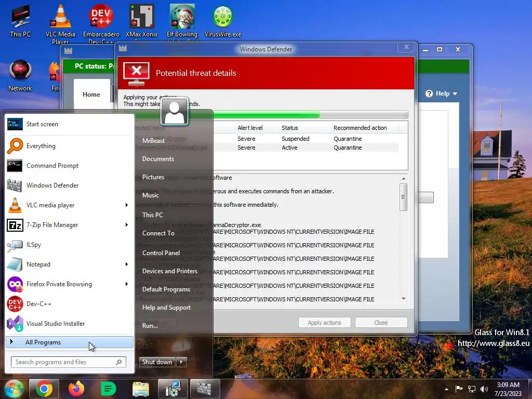Open Control Panel from Start menu

click(x=161, y=253)
